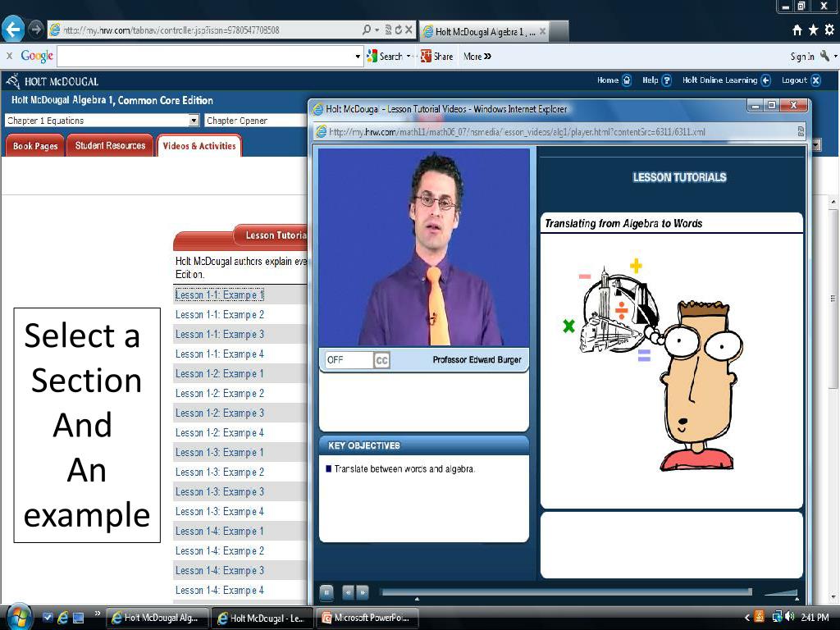Screen dimensions: 840x630
Task: Open Lesson 1-3: Example 1
Action: pyautogui.click(x=220, y=453)
